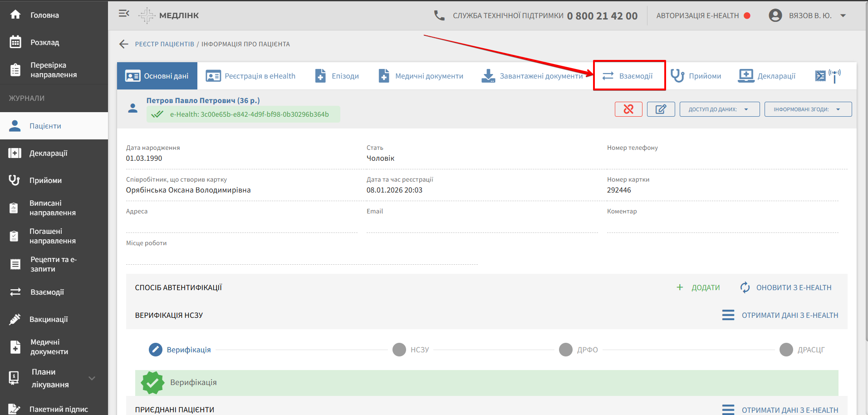This screenshot has height=415, width=868.
Task: Click the edit patient pencil icon
Action: pyautogui.click(x=661, y=109)
